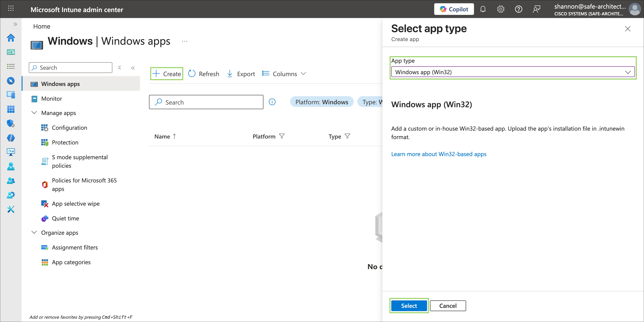Viewport: 644px width, 322px height.
Task: Click the info icon beside the search box
Action: [x=272, y=102]
